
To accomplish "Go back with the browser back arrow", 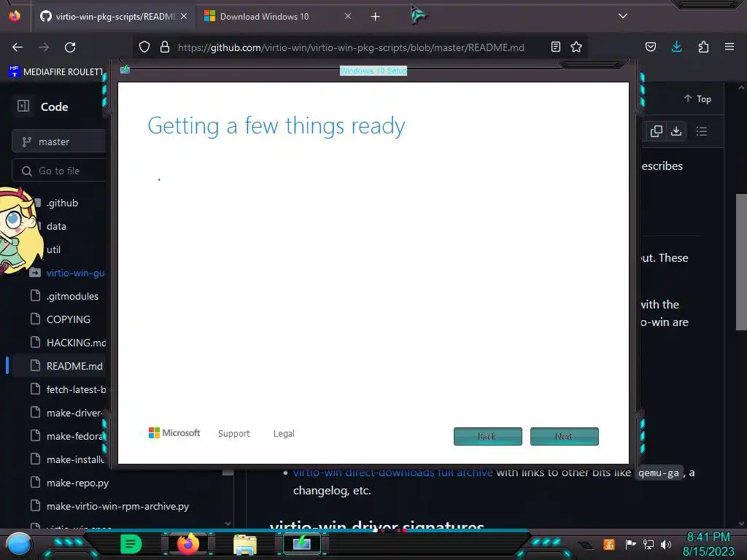I will click(x=18, y=47).
